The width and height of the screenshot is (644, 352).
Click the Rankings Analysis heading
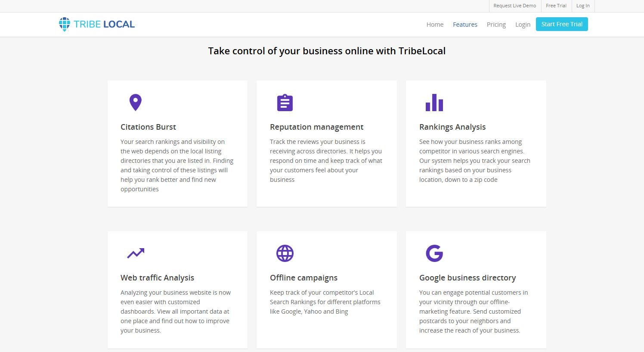452,127
